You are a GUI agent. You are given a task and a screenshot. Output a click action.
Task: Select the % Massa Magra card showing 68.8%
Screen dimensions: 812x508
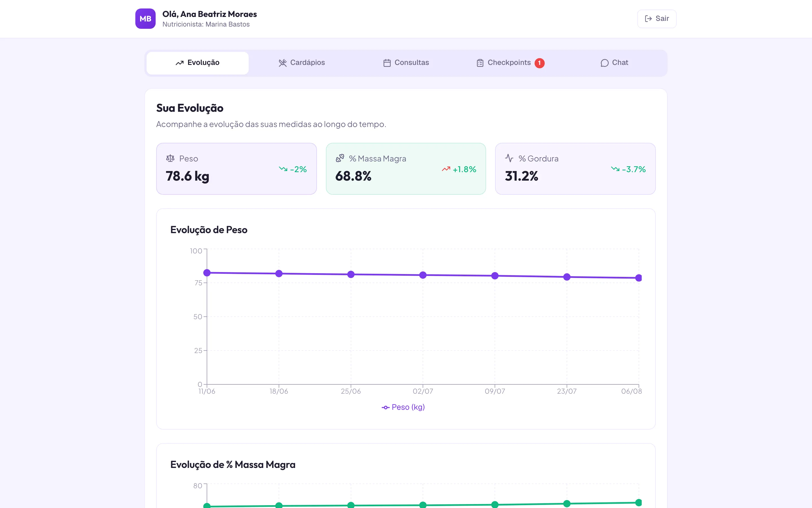(x=406, y=169)
